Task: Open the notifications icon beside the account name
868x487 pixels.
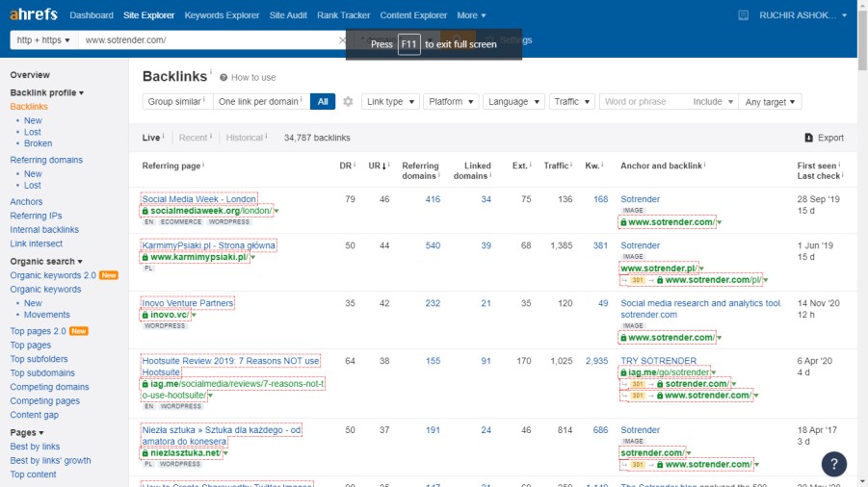Action: tap(744, 15)
